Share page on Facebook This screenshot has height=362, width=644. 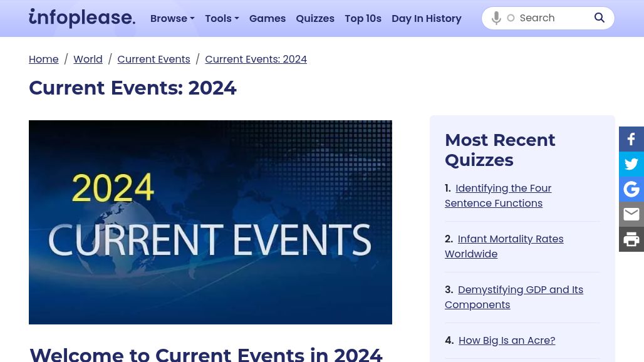pos(631,139)
